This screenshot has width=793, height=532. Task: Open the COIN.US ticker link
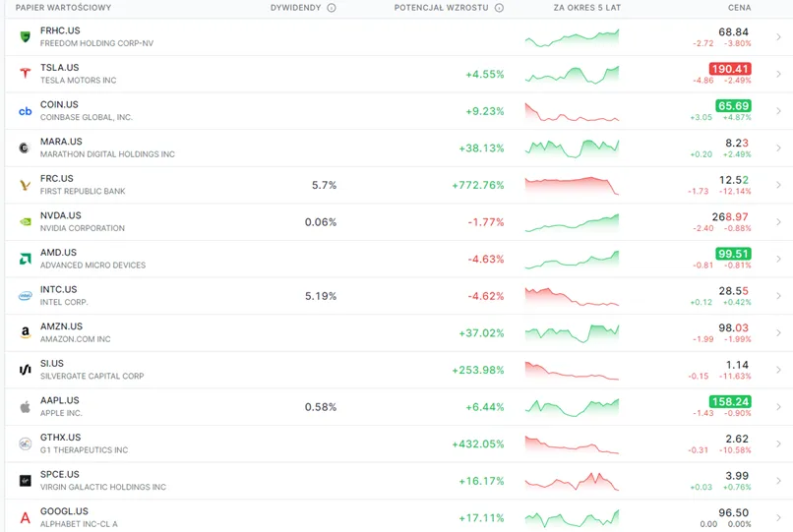point(59,104)
